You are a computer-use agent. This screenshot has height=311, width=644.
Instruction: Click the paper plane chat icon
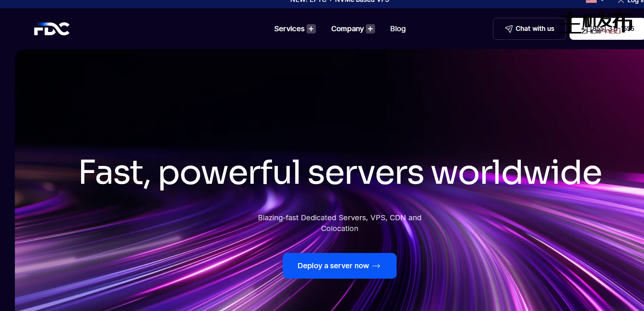[x=509, y=29]
